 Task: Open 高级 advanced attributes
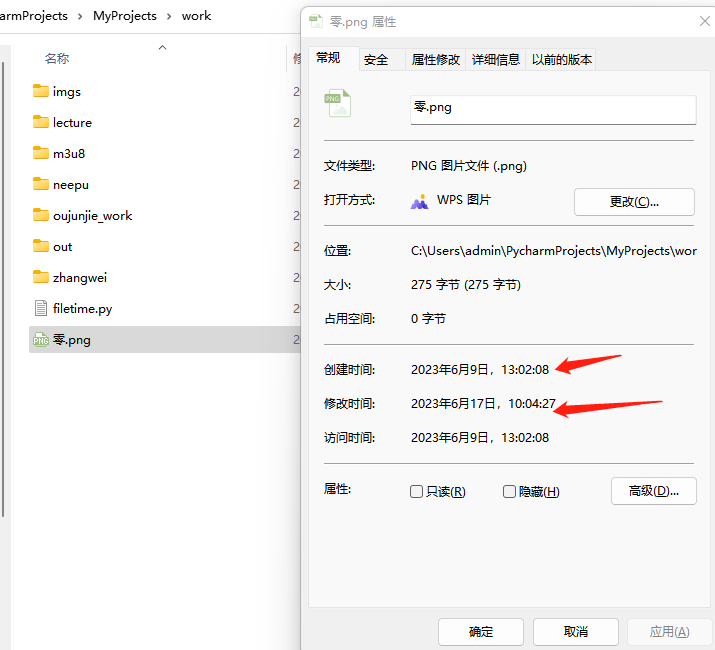653,491
